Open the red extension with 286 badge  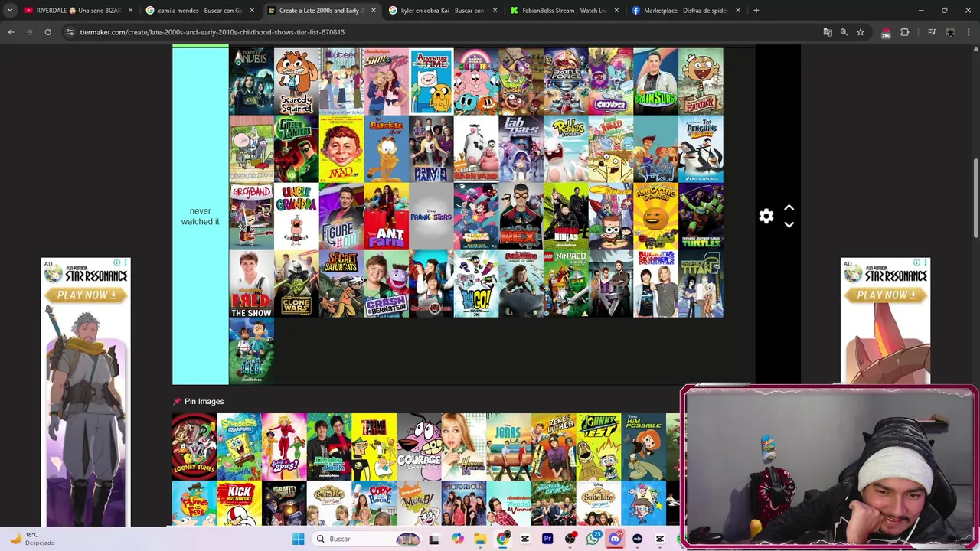(886, 32)
